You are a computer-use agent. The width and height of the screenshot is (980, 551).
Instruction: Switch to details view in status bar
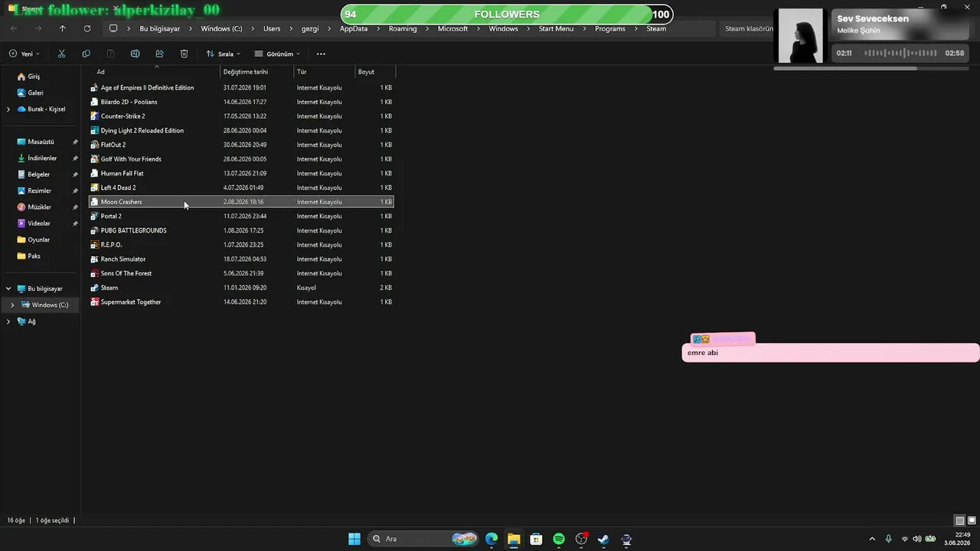pos(959,520)
